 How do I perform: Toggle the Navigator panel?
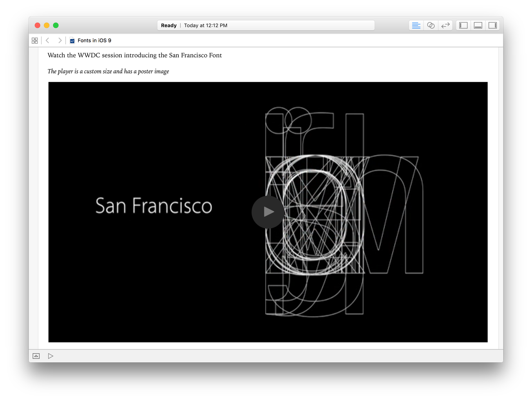[x=463, y=25]
